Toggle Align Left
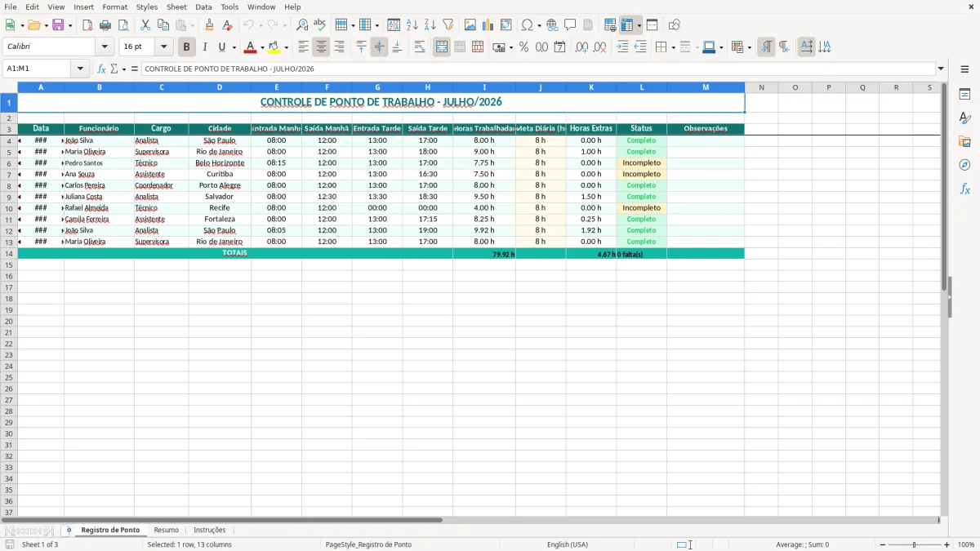Viewport: 980px width, 551px height. (x=303, y=47)
